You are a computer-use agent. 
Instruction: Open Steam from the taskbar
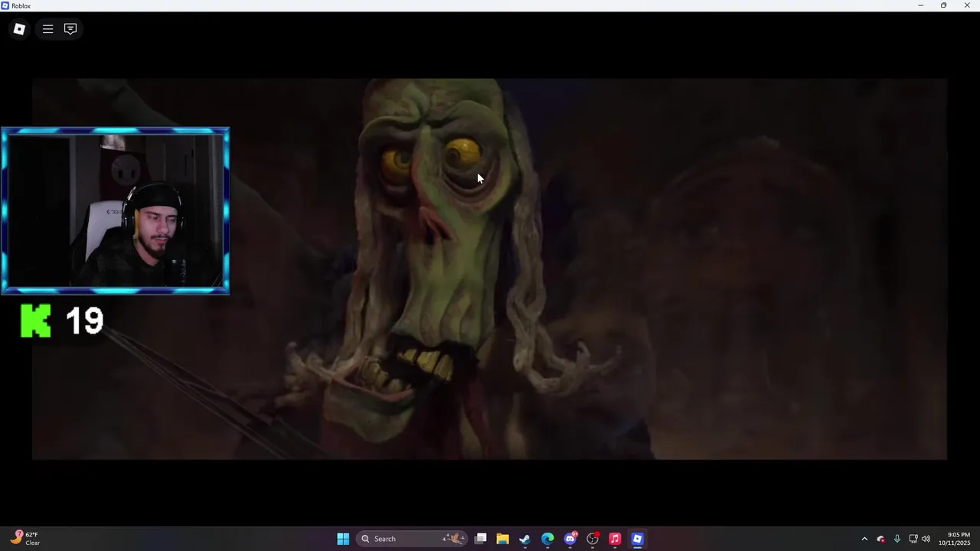pos(524,539)
